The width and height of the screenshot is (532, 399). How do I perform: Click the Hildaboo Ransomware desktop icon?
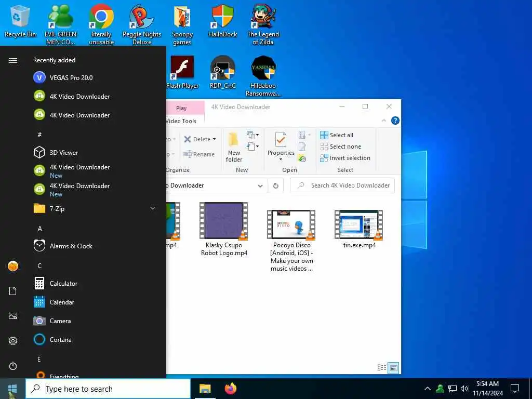pyautogui.click(x=263, y=76)
